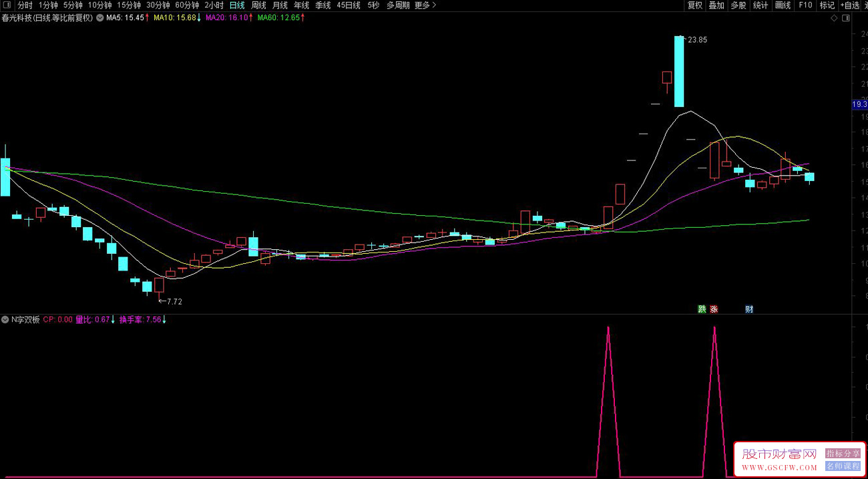Expand N字双板 indicator dropdown arrow
The width and height of the screenshot is (868, 479).
point(5,319)
